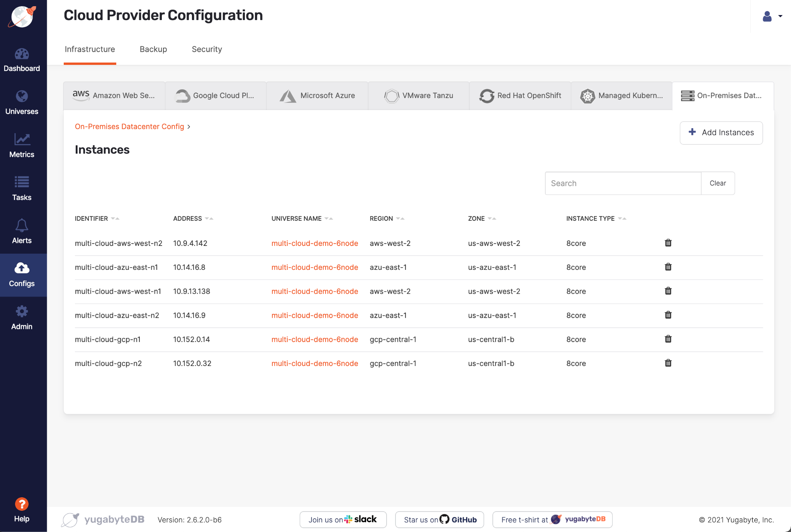Delete instance multi-cloud-aws-west-n1
Viewport: 791px width, 532px height.
pyautogui.click(x=668, y=291)
